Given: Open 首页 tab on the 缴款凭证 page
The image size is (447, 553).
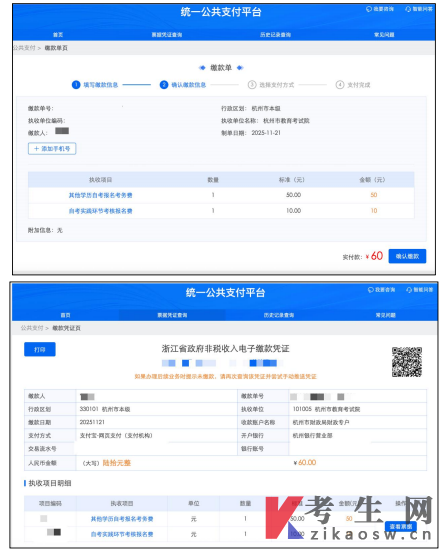Looking at the screenshot, I should [65, 315].
